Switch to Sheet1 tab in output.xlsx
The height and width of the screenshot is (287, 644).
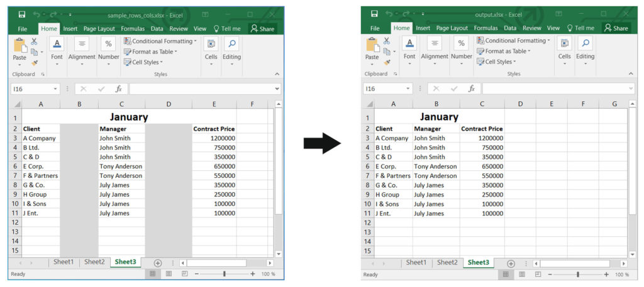pyautogui.click(x=416, y=263)
